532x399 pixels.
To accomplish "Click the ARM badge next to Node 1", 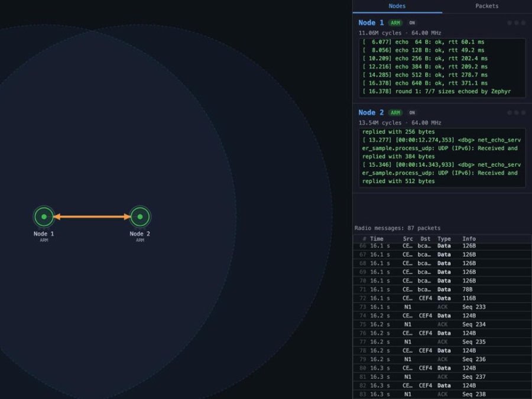I will coord(395,22).
